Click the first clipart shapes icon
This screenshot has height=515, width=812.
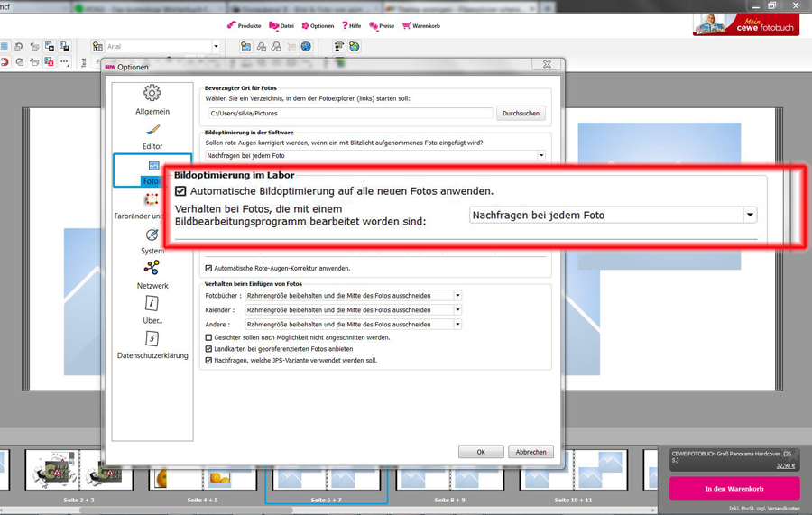point(262,47)
